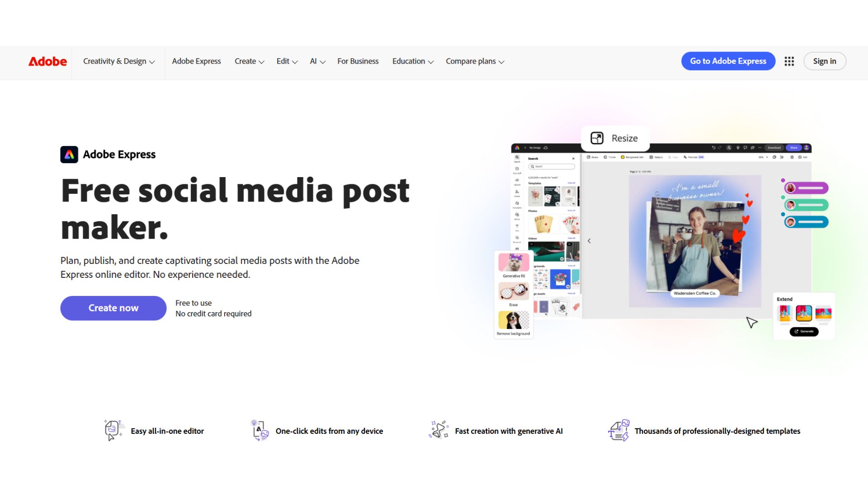Click Go to Adobe Express button
The height and width of the screenshot is (497, 868).
click(x=728, y=61)
